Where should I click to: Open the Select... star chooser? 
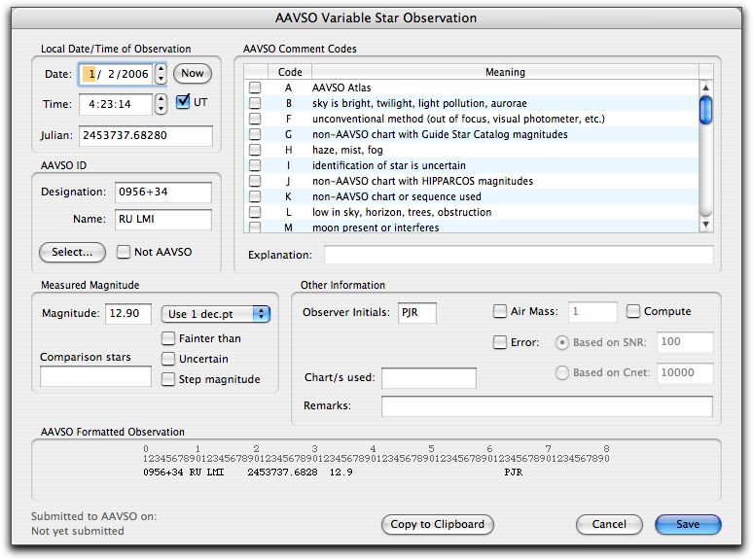(x=72, y=252)
